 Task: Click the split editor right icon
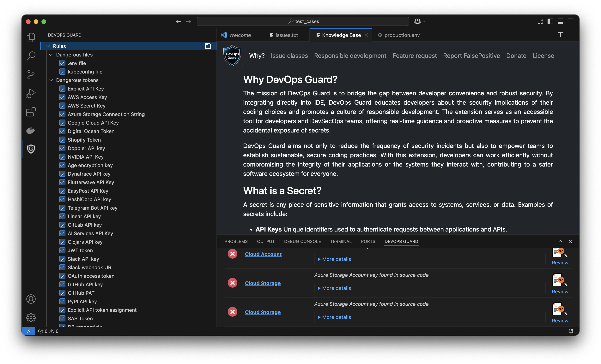[x=560, y=35]
